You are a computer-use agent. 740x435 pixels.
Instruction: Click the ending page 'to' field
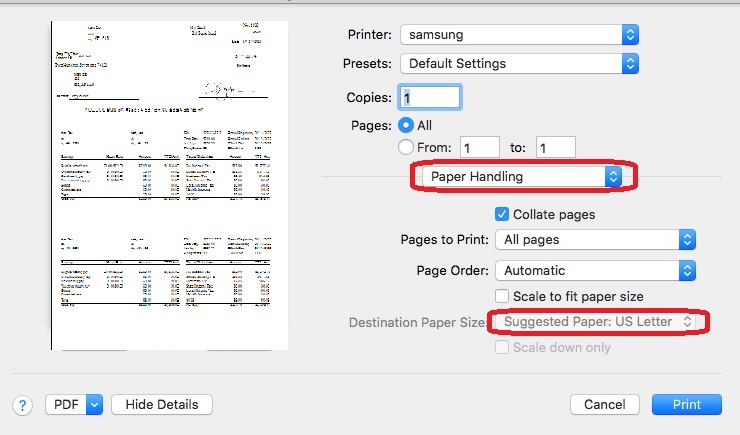555,148
